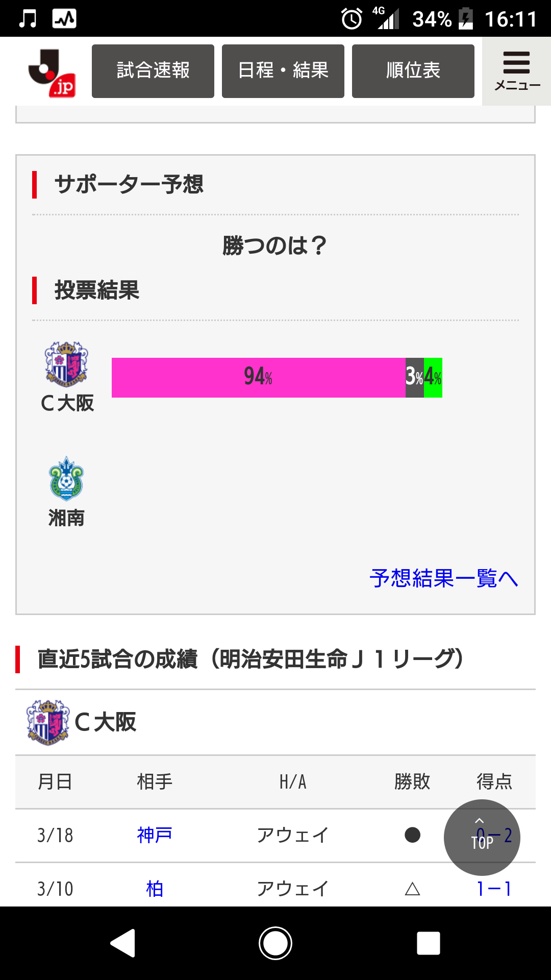The image size is (551, 980).
Task: Tap the Android recent apps square
Action: 428,943
